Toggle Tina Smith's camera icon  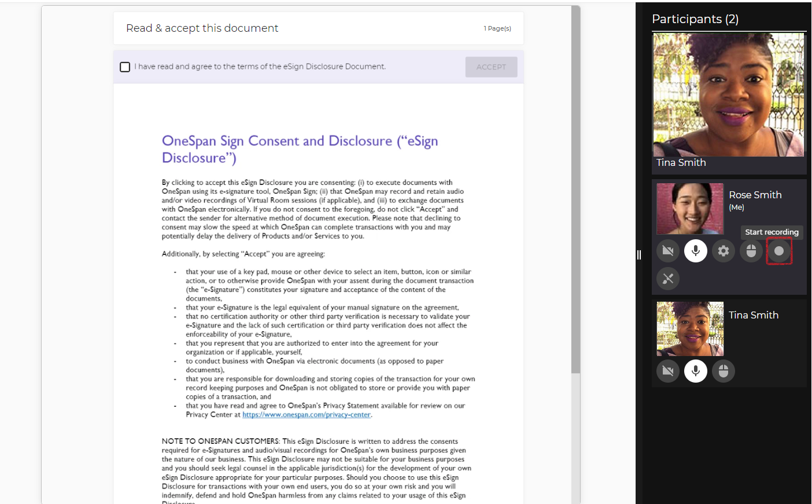[x=668, y=371]
